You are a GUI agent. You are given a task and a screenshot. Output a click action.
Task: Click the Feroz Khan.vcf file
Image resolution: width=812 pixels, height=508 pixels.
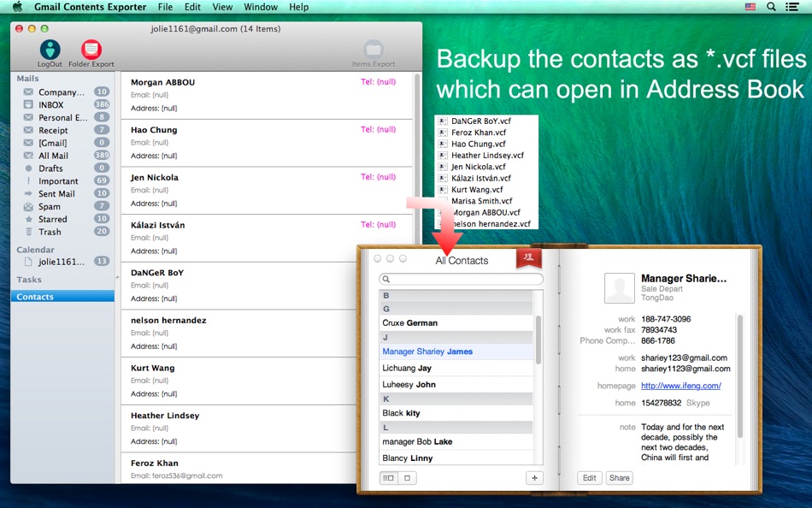(x=478, y=133)
